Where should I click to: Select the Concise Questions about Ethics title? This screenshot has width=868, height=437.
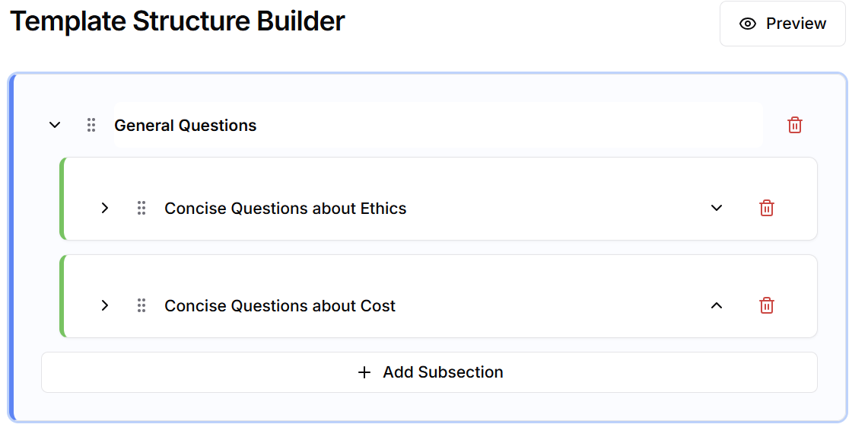pyautogui.click(x=285, y=208)
